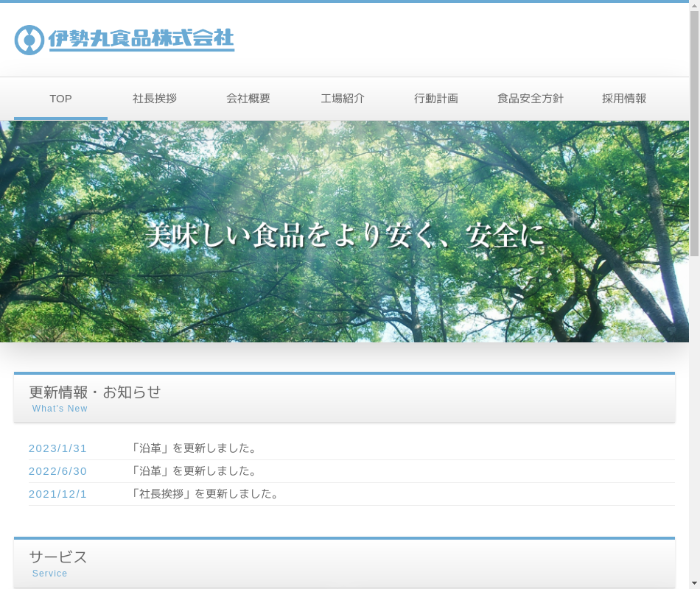Click the 伊勢丸食品株式会社 company name logo text
This screenshot has height=589, width=700.
[x=141, y=38]
